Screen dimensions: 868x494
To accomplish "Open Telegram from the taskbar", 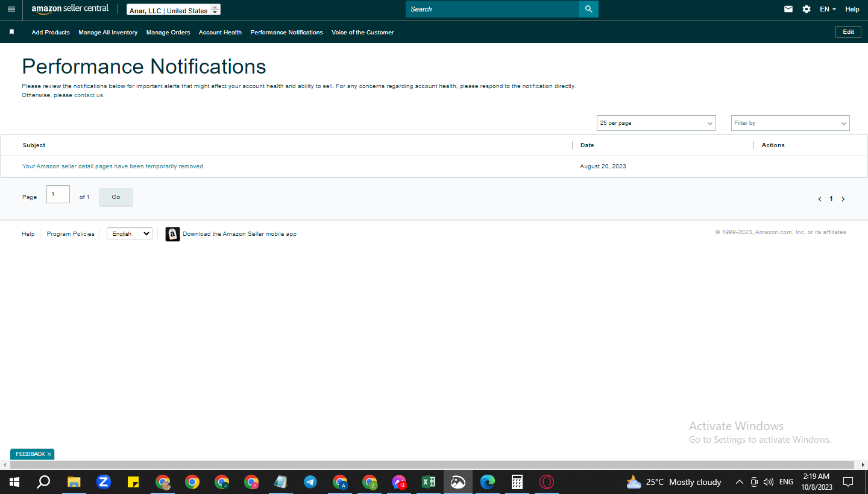I will [x=310, y=482].
